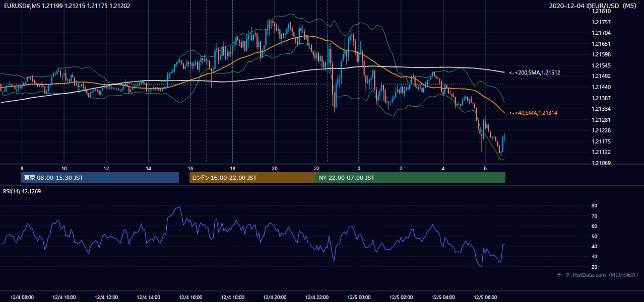
Task: Click price level 1.21122 on the axis
Action: (601, 152)
